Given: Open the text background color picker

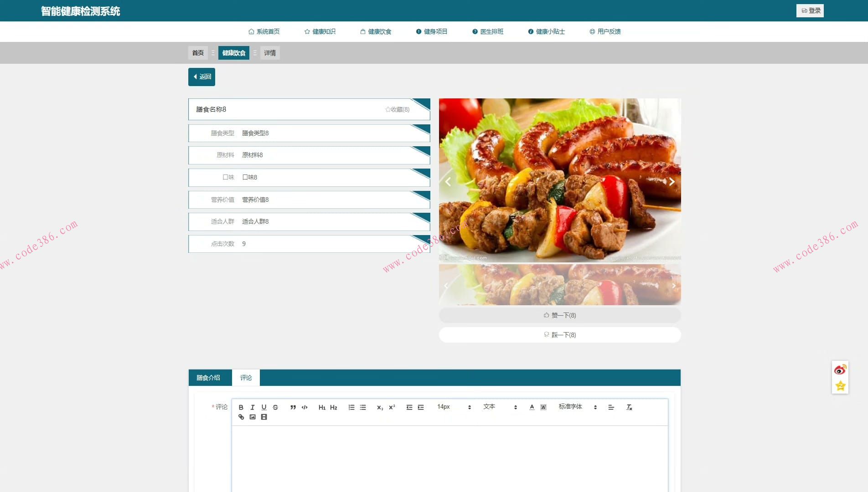Looking at the screenshot, I should coord(543,407).
